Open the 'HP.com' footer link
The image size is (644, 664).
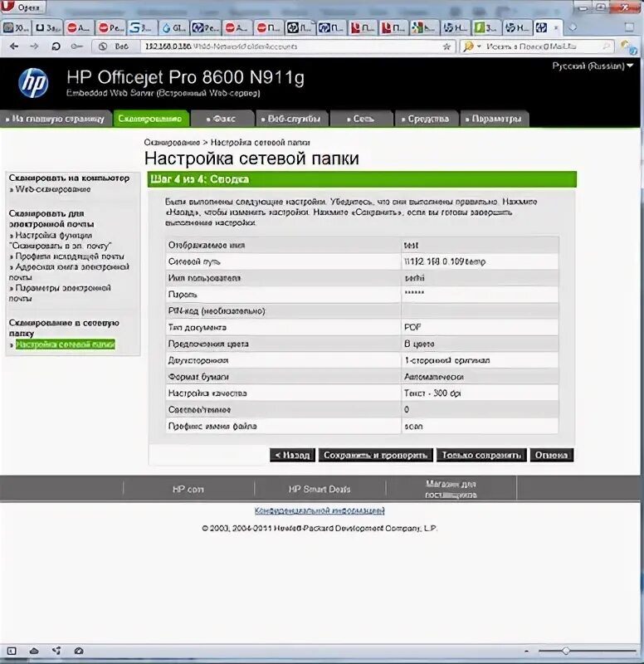[188, 489]
